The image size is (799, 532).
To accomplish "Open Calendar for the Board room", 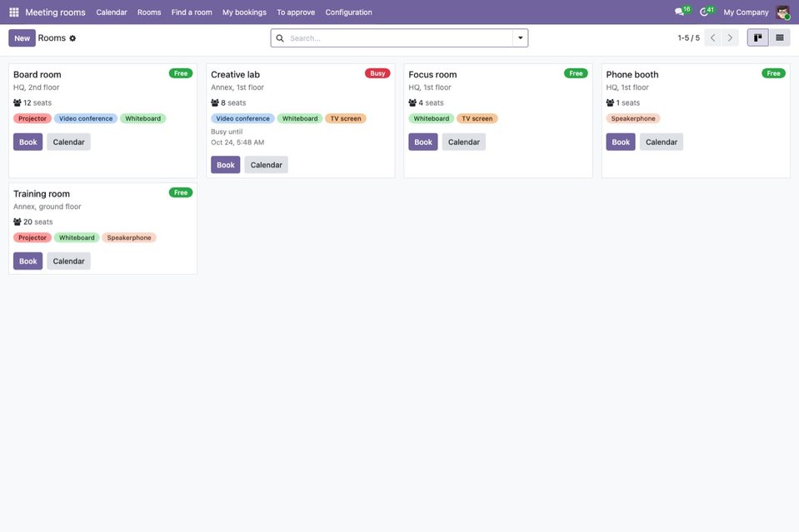I will click(x=69, y=142).
